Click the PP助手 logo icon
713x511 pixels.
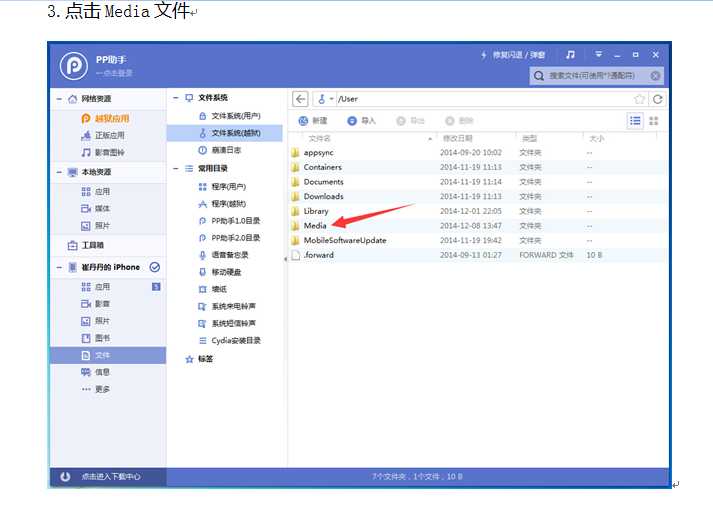click(74, 66)
